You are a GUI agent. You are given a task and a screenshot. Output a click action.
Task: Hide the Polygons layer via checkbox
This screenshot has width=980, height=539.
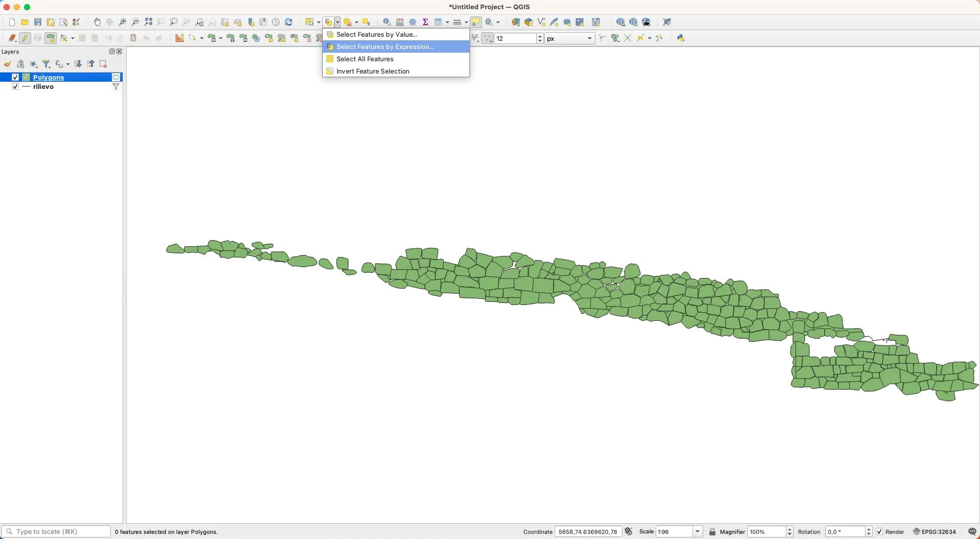click(x=15, y=77)
